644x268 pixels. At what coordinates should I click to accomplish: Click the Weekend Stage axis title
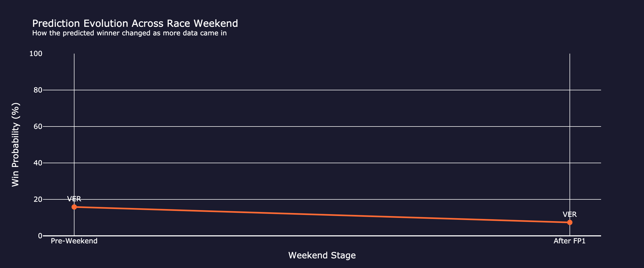322,255
